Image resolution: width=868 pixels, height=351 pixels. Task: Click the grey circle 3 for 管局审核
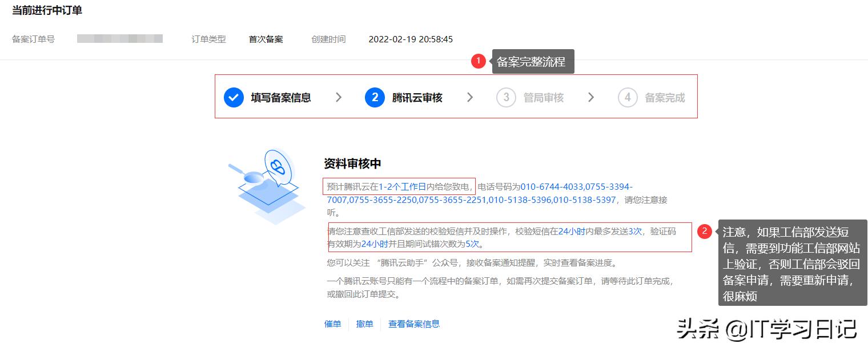506,97
